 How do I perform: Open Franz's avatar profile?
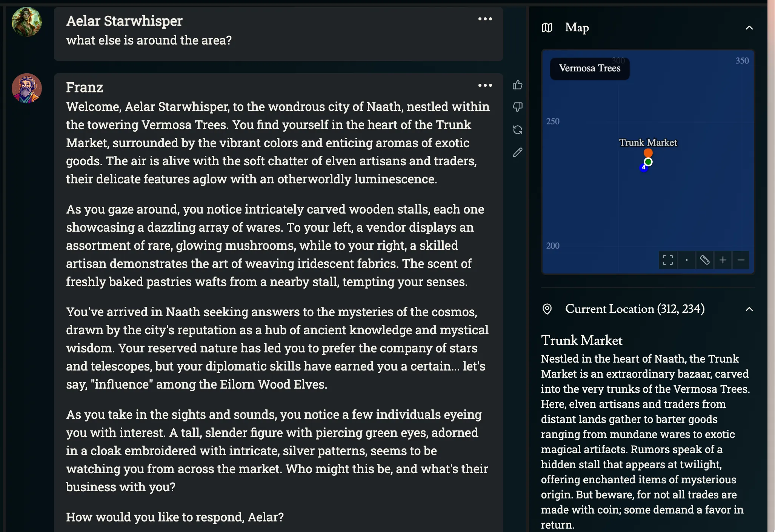coord(27,88)
